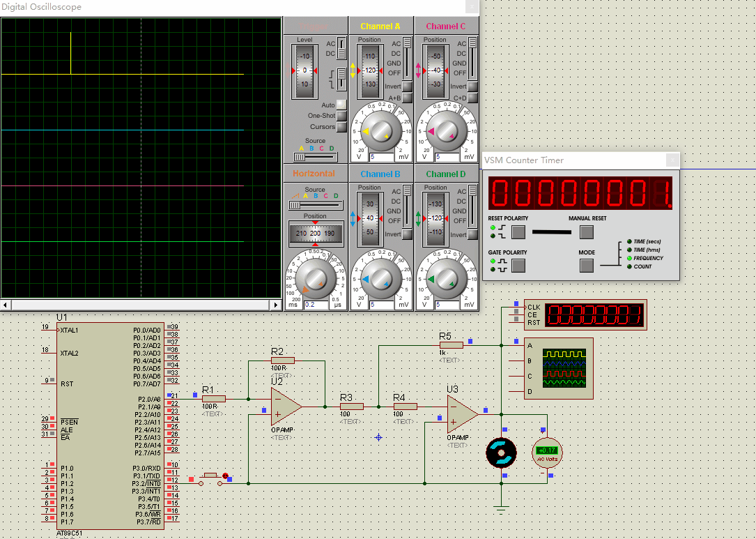This screenshot has height=539, width=756.
Task: Select the AC Volts meter showing +0.17
Action: pos(547,451)
